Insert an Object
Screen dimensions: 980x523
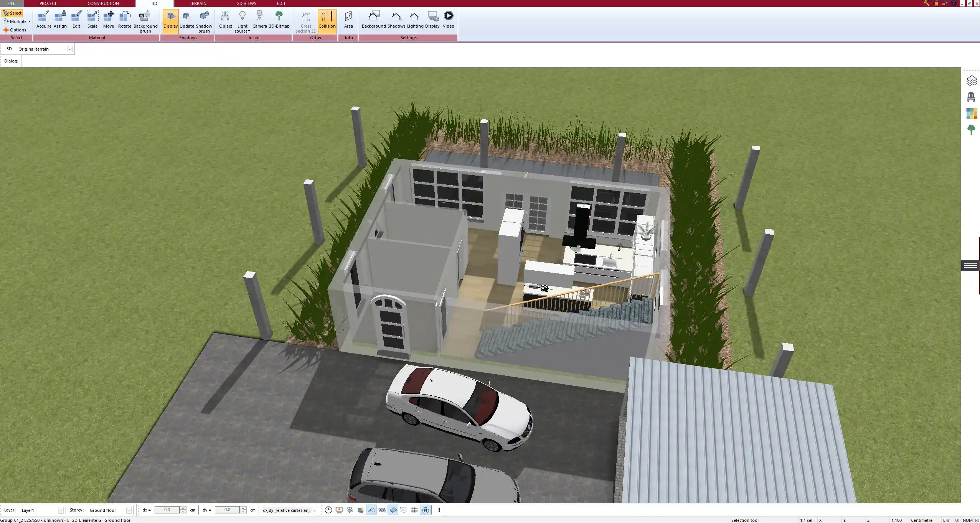pos(226,20)
